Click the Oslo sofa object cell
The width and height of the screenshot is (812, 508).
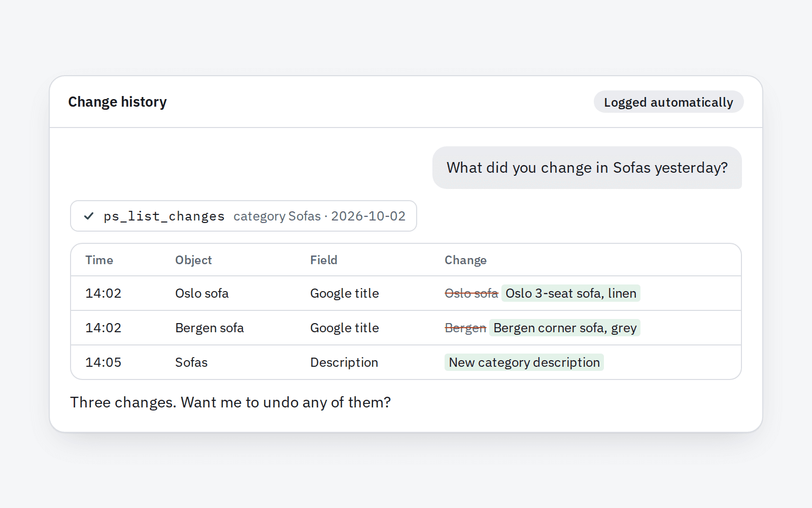[202, 294]
